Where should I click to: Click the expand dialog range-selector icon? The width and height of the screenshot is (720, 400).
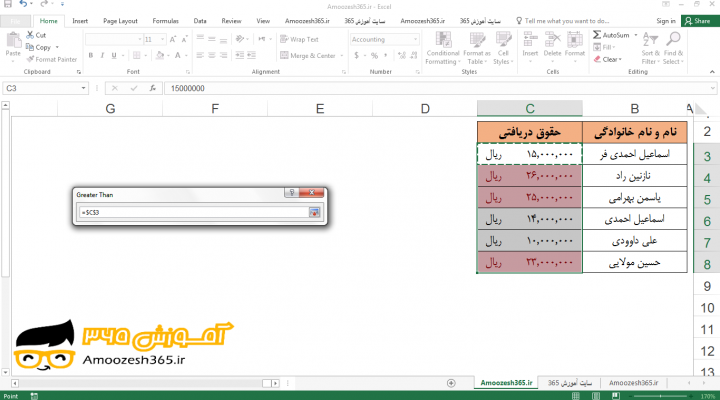(x=314, y=213)
